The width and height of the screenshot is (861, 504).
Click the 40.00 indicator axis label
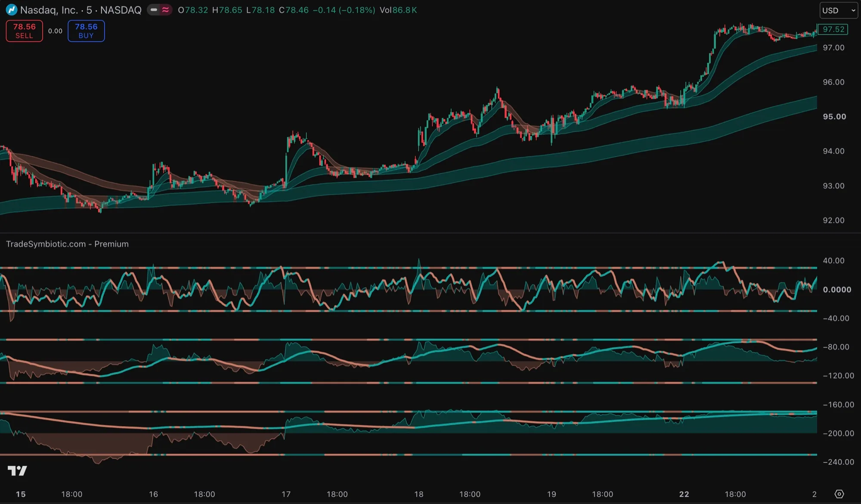(x=833, y=261)
